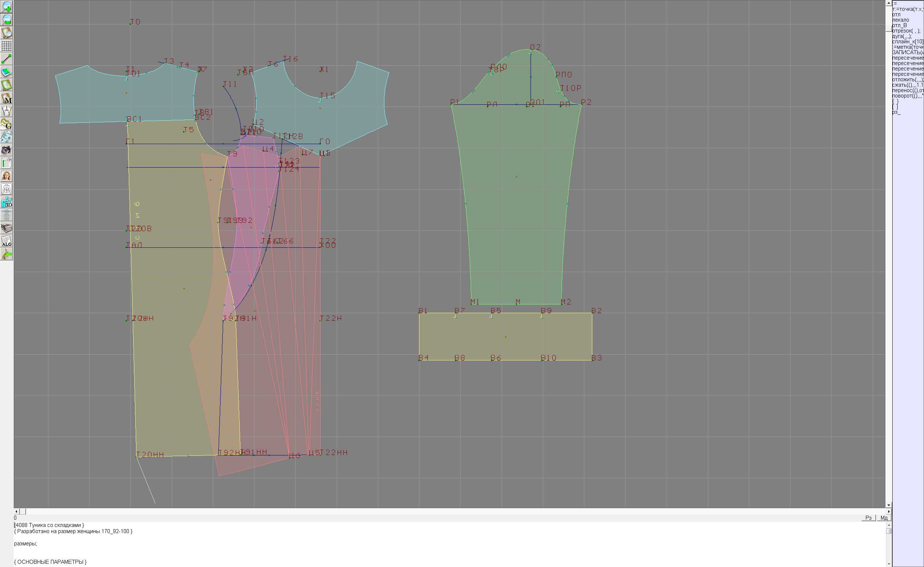Screen dimensions: 924x567
Task: Open the 3D view icon
Action: [x=6, y=202]
